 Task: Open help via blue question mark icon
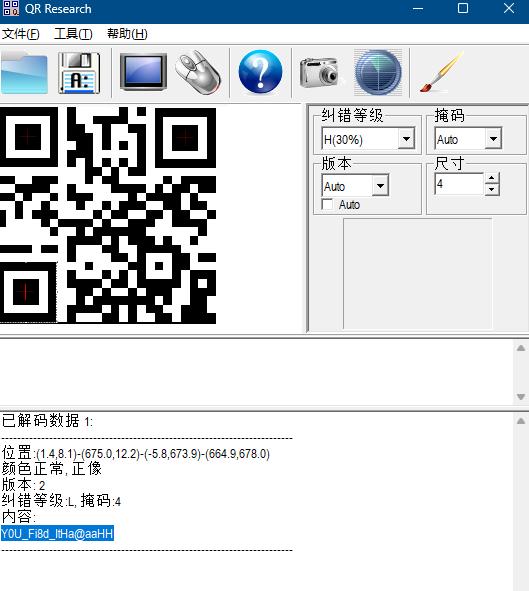(260, 72)
